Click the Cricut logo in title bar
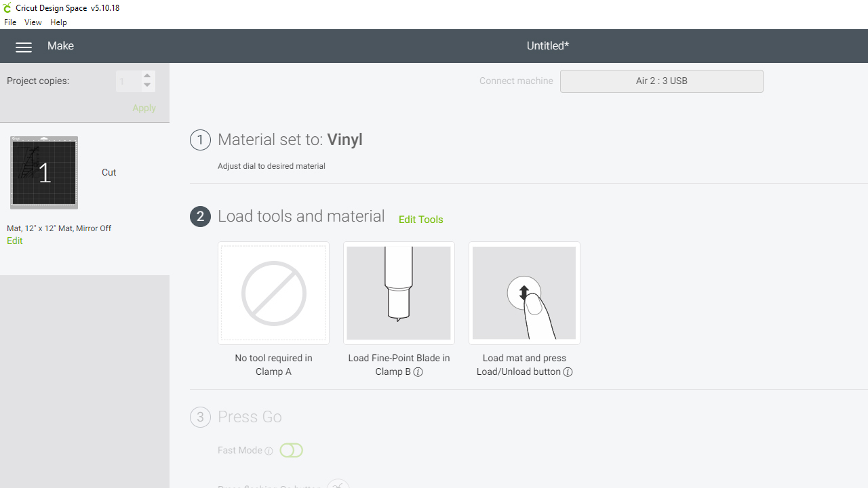 [7, 8]
